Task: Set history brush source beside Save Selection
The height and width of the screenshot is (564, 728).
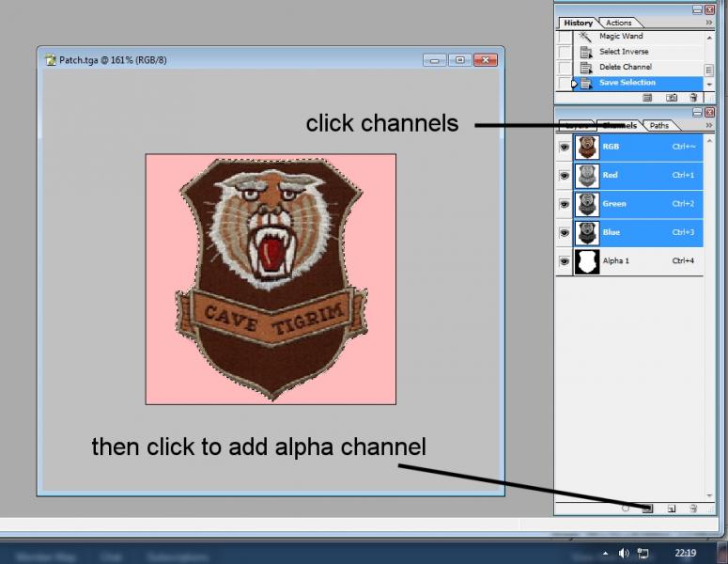Action: point(565,83)
